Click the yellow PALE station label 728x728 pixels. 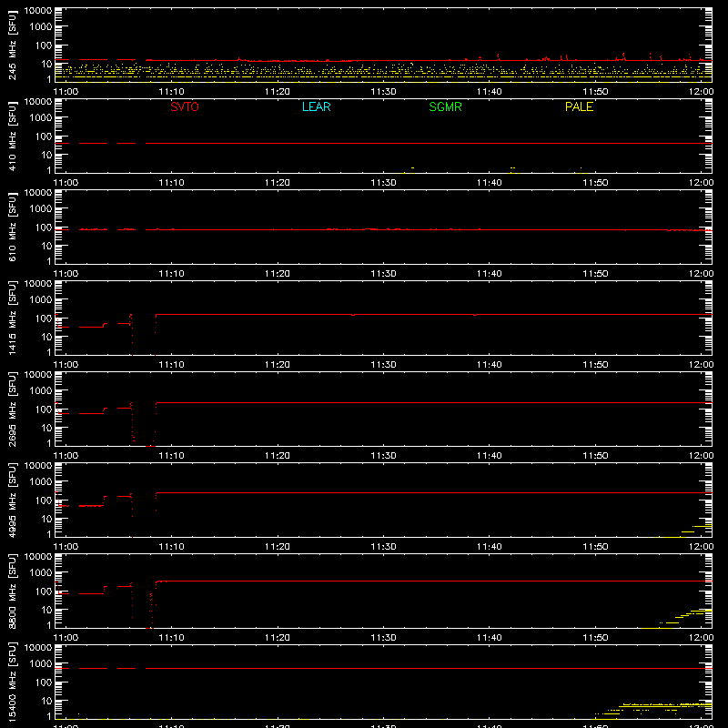pos(579,106)
